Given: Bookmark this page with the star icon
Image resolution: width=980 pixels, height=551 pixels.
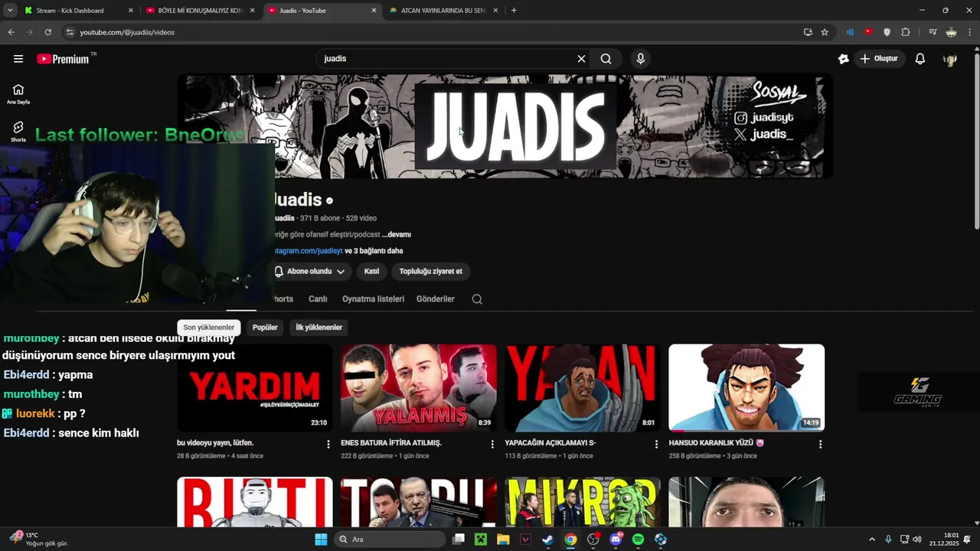Looking at the screenshot, I should point(825,32).
